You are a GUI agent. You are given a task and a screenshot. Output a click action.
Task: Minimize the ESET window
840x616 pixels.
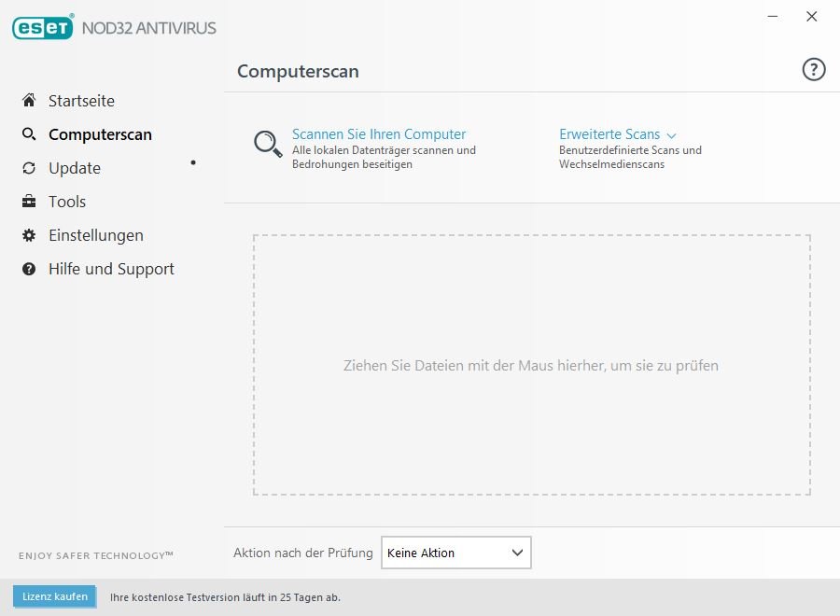(x=773, y=17)
